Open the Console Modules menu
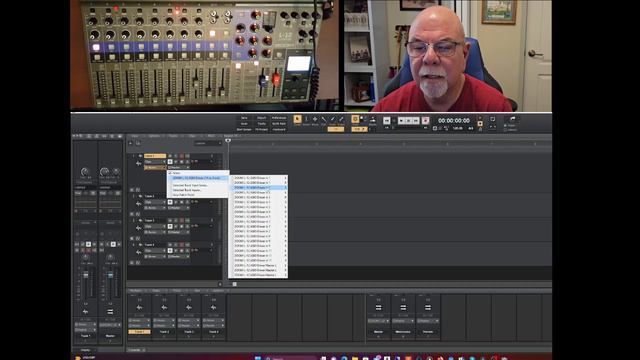 (135, 291)
